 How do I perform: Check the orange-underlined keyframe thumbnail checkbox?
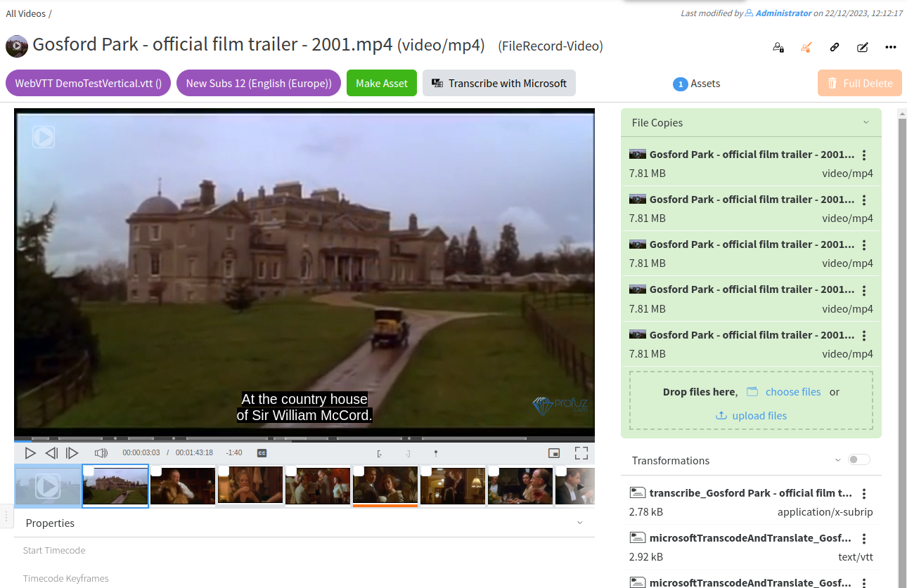(x=359, y=471)
